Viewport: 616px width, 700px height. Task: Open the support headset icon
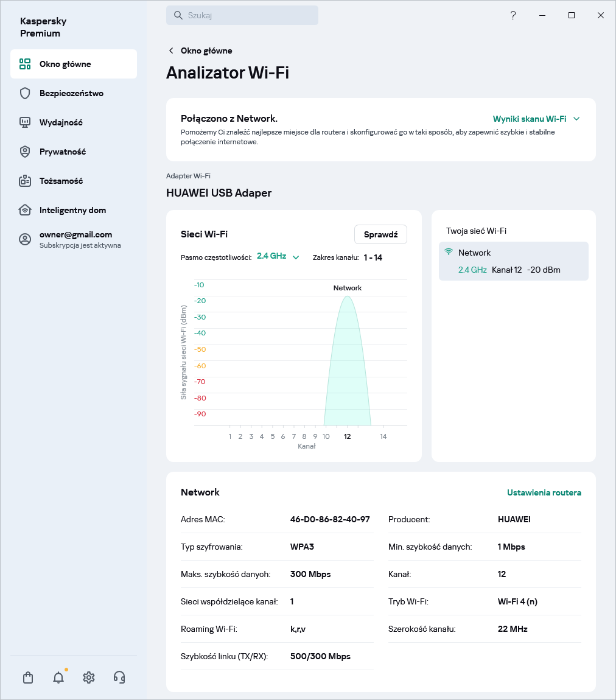(x=119, y=677)
